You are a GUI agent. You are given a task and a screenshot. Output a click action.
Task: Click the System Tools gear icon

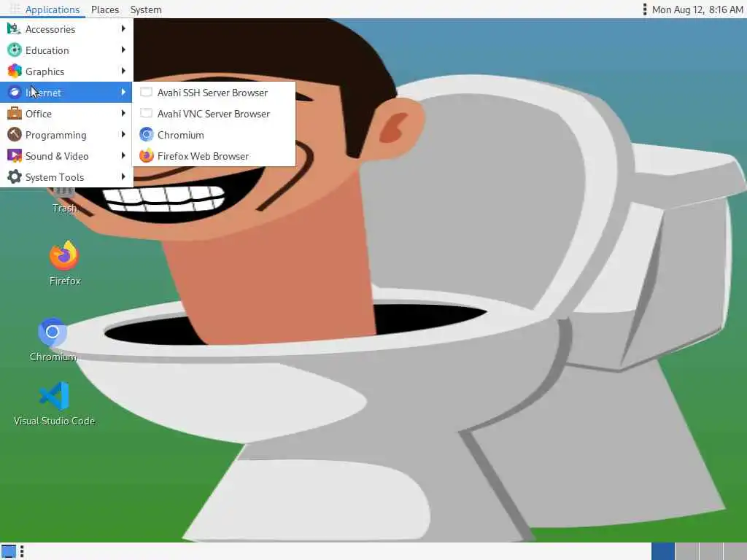click(15, 177)
